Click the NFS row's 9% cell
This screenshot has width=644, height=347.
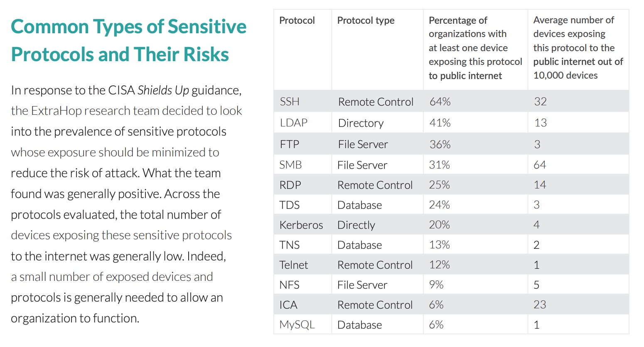436,285
